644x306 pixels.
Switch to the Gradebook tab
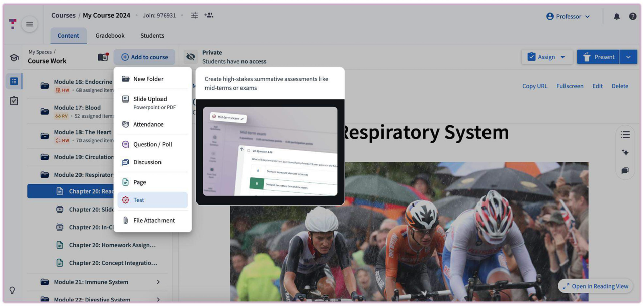[110, 36]
